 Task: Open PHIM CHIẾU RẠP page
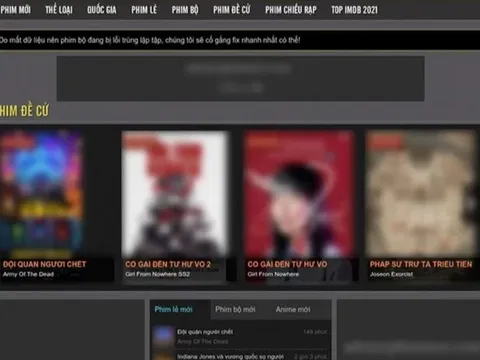pyautogui.click(x=291, y=10)
